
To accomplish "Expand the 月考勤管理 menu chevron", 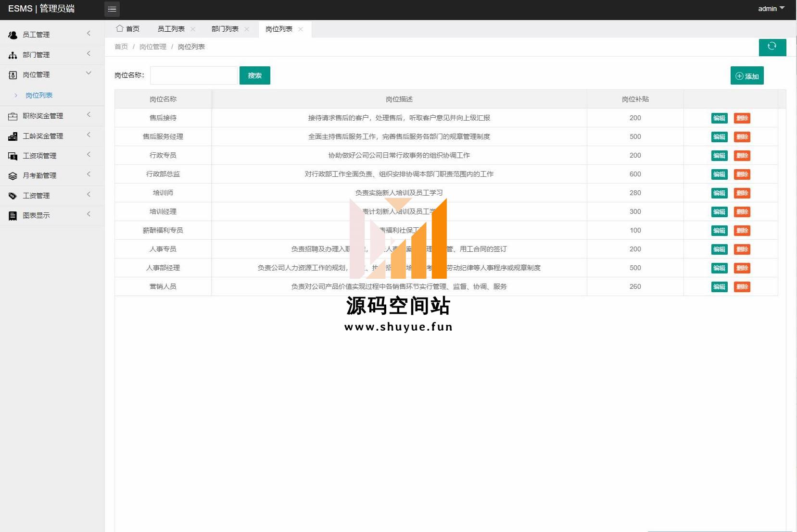I will (89, 174).
